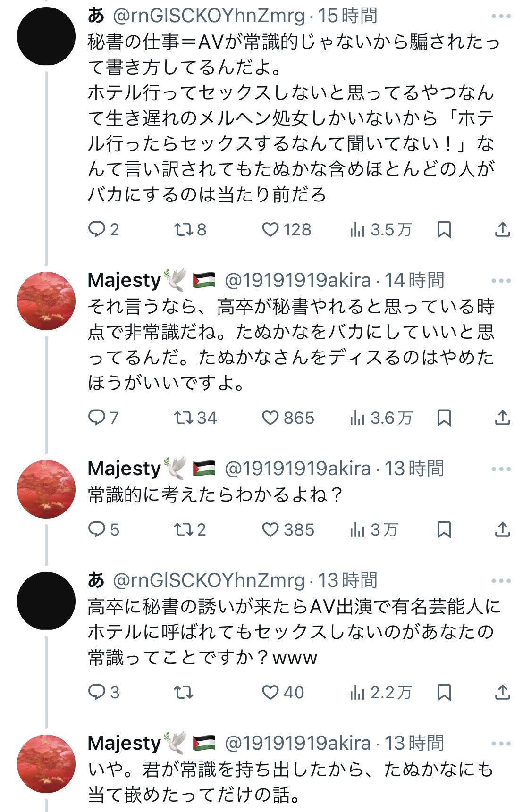Reply to the first tweet with 2 replies
This screenshot has width=531, height=812.
[x=97, y=230]
